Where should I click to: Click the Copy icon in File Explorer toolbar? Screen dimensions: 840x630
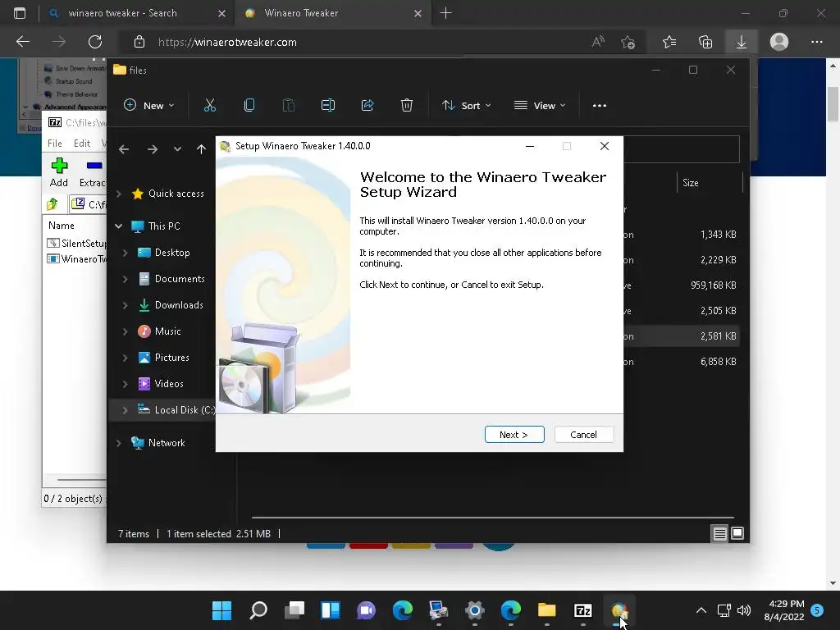(x=249, y=106)
